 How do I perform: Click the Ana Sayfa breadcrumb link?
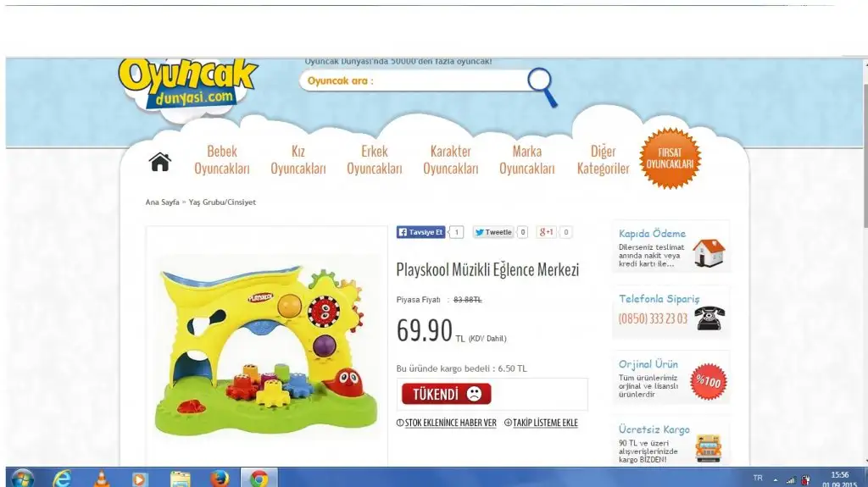162,202
